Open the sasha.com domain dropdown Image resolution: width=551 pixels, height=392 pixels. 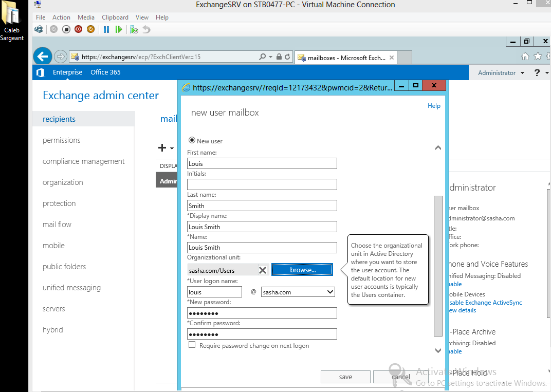[298, 292]
